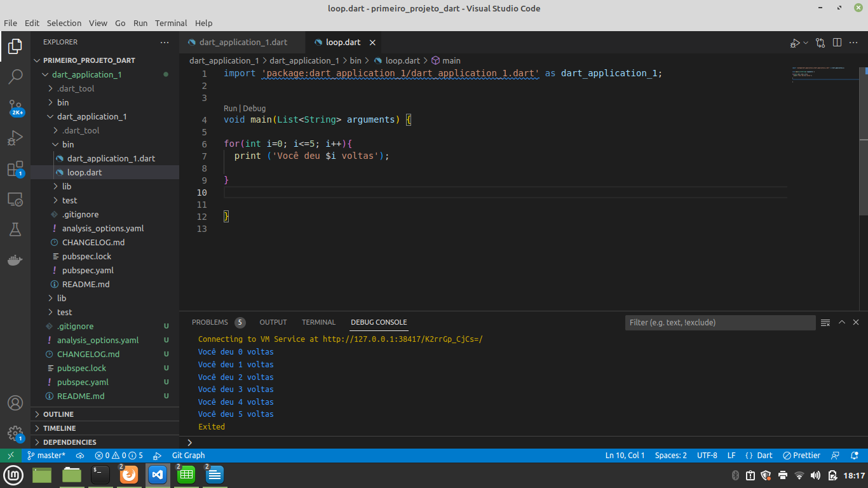
Task: Click the UTF-8 encoding indicator
Action: (707, 456)
